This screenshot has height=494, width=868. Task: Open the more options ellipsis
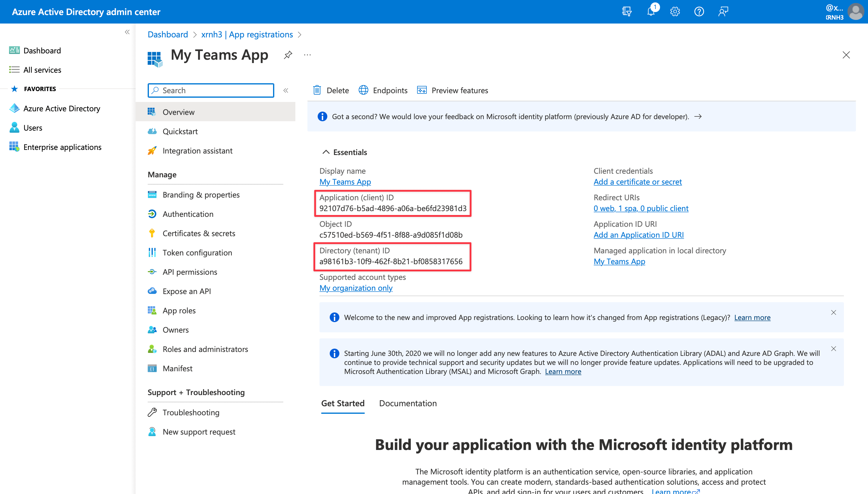click(307, 55)
